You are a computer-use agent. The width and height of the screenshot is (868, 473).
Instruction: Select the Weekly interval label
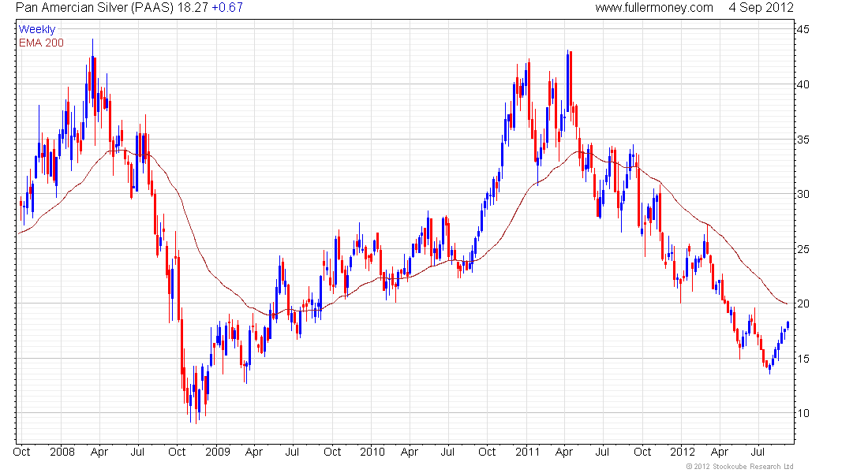[x=37, y=30]
